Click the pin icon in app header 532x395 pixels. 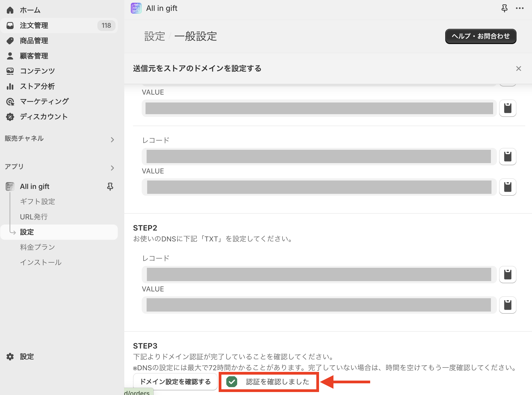tap(504, 8)
